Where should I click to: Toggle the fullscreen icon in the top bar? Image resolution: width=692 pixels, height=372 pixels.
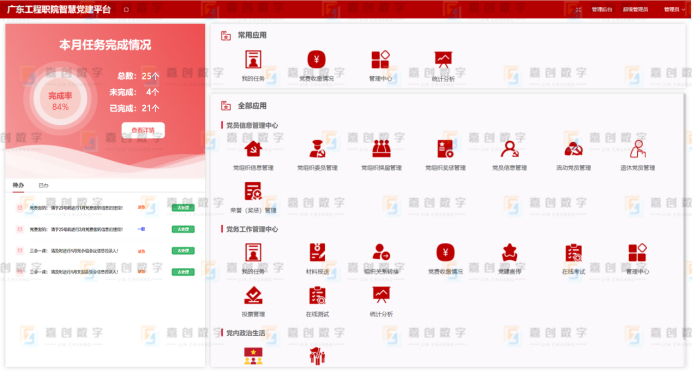pos(579,9)
